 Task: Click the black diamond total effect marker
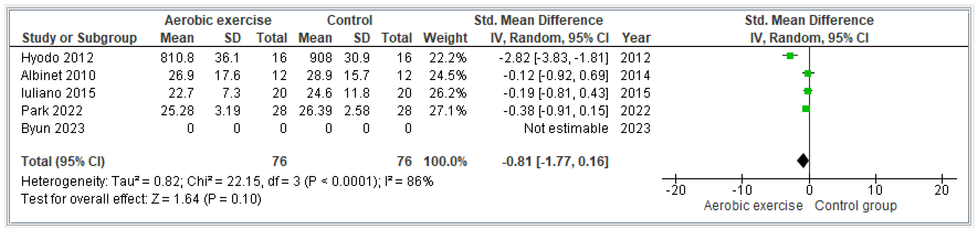point(803,161)
